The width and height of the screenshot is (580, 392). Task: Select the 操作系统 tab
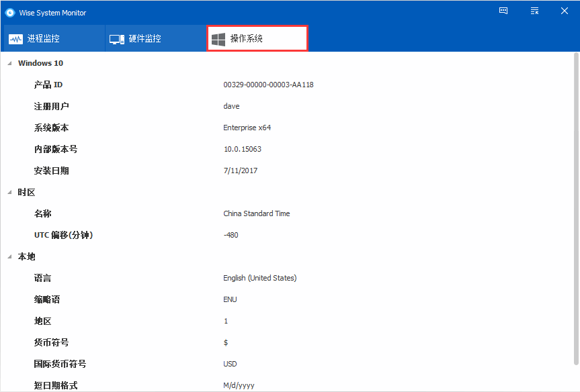coord(257,38)
